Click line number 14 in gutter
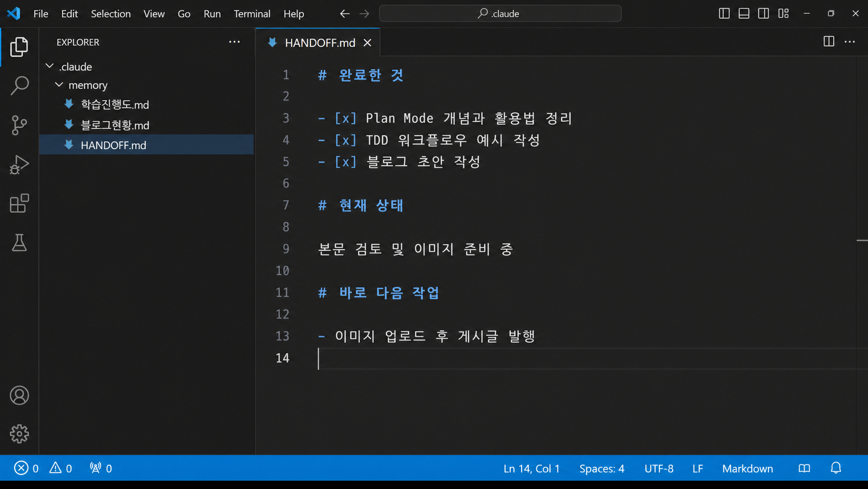 (282, 358)
